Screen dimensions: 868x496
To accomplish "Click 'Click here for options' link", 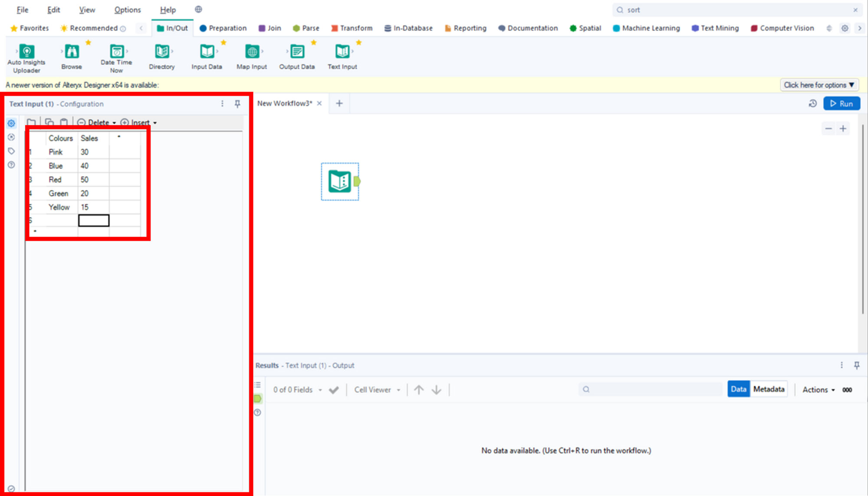I will click(819, 85).
